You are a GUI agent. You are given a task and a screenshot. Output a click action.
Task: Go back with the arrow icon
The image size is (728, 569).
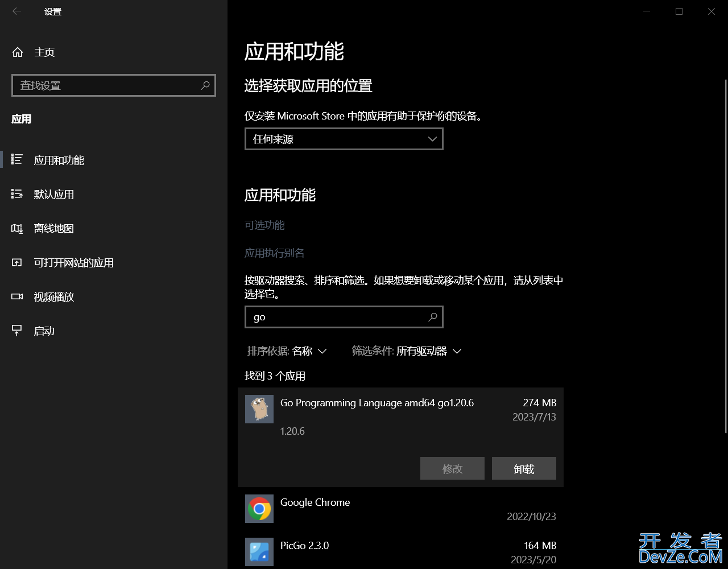tap(16, 11)
